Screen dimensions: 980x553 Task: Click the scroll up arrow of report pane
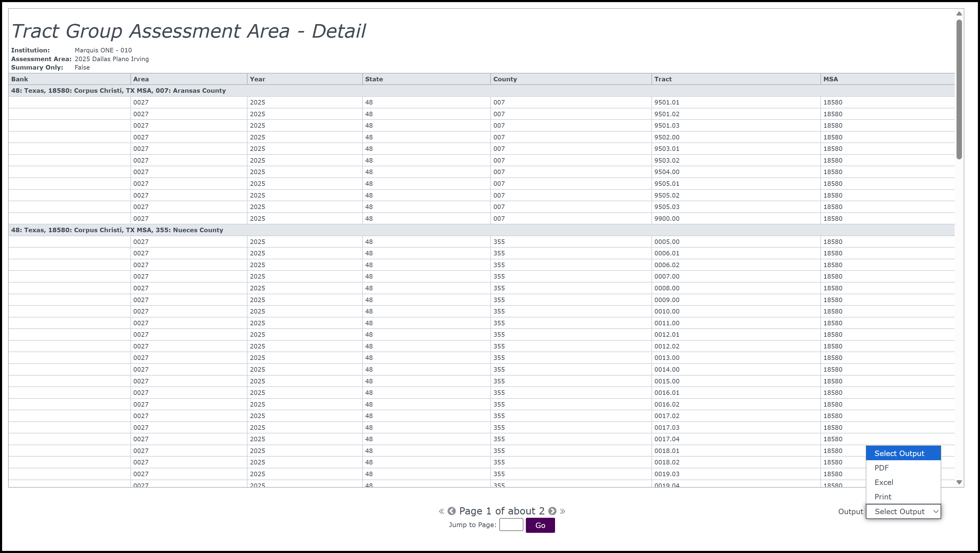click(959, 14)
